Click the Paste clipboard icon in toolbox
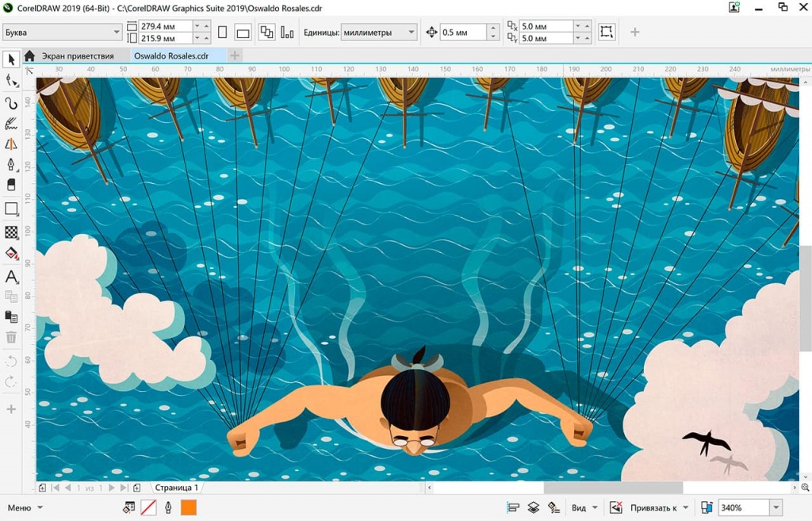This screenshot has height=521, width=812. (x=11, y=316)
